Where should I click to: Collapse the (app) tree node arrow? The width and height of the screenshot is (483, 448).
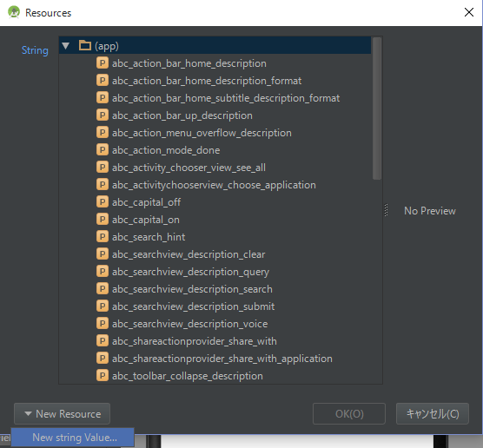click(x=66, y=46)
